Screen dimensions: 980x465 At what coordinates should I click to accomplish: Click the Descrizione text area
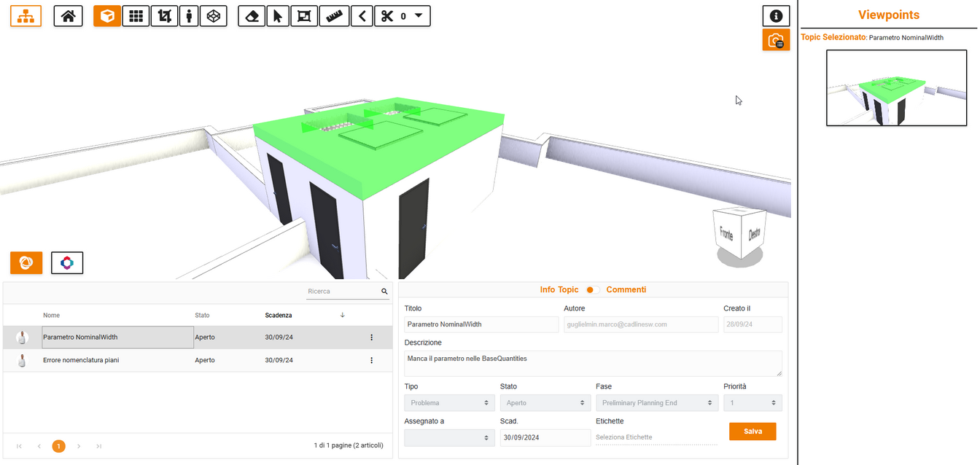pos(594,364)
